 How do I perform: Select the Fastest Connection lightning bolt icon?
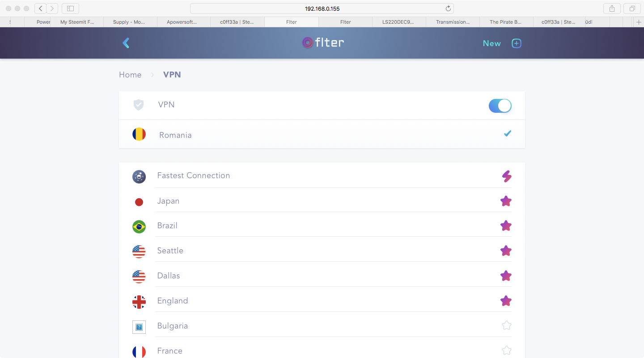pos(506,176)
